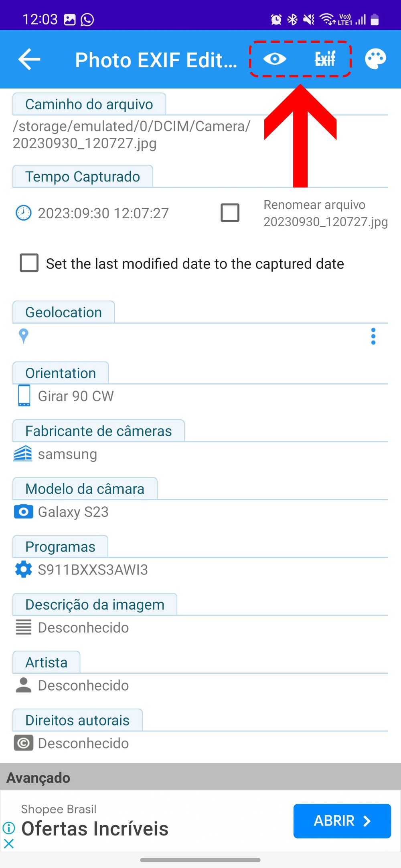Close the Shopee ad with X
The image size is (401, 868).
coord(9,844)
